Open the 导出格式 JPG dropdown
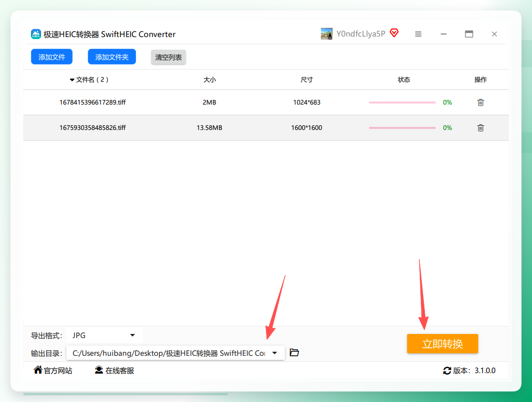This screenshot has height=402, width=532. point(105,336)
